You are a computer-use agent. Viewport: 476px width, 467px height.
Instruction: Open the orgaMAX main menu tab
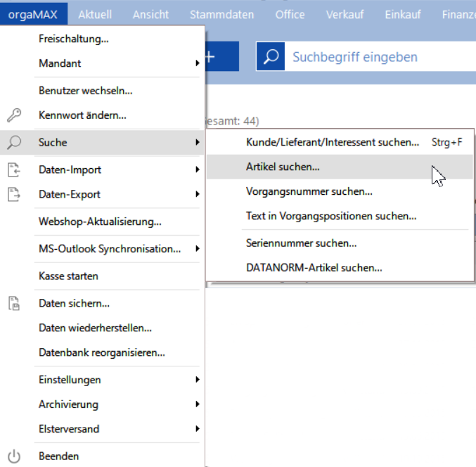33,14
